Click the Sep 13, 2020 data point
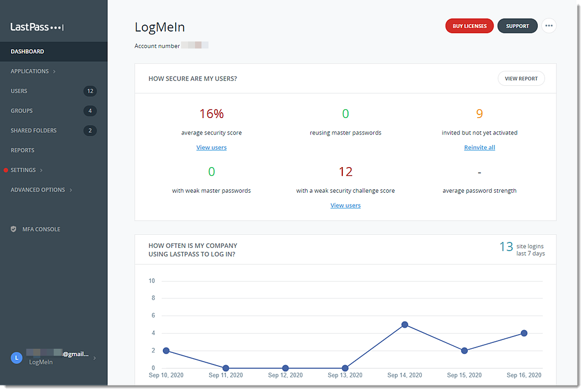The image size is (584, 392). (345, 368)
